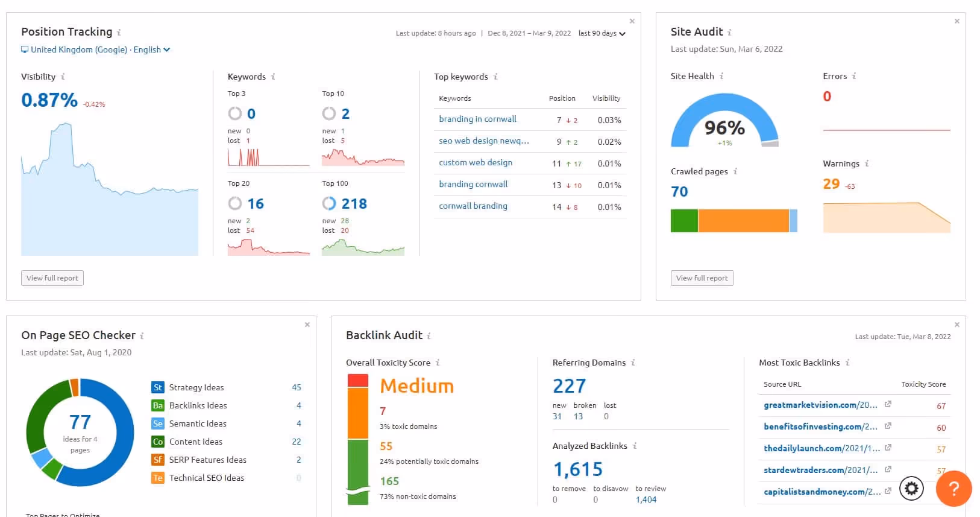Click the info icon beside Errors

[x=854, y=76]
